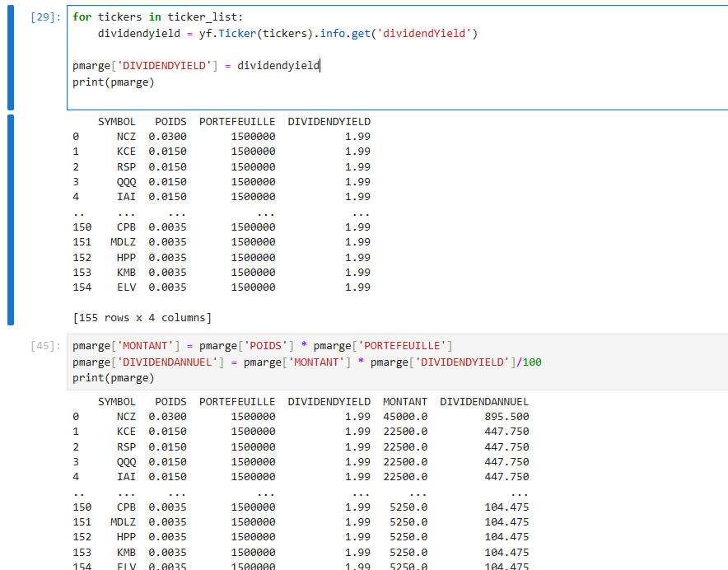Click the value 895.500 in DIVIDENDANNUEL column

tap(506, 417)
